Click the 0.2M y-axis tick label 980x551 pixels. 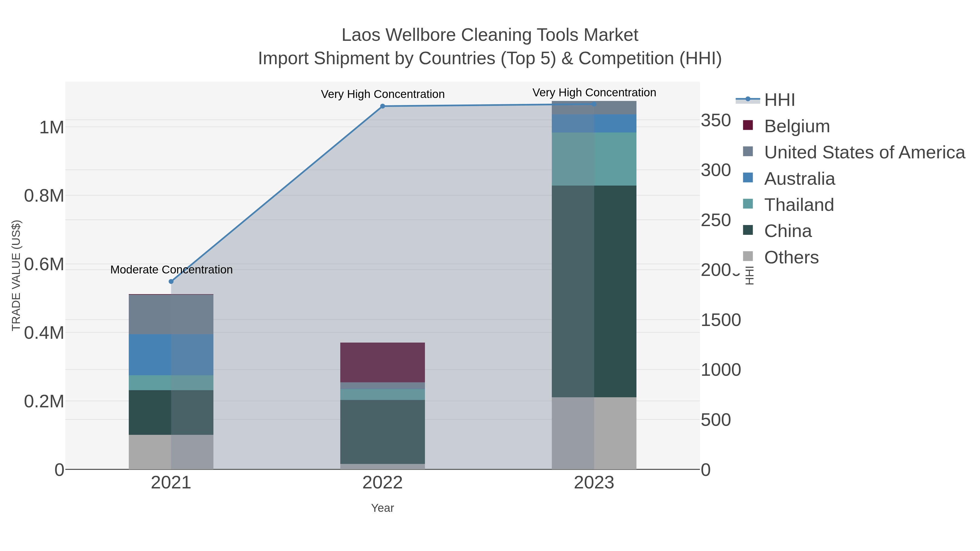pos(44,401)
